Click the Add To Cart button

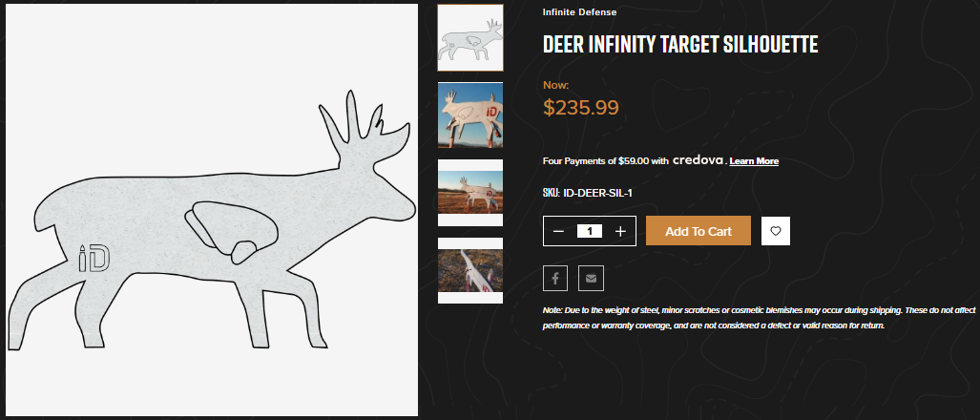(699, 231)
